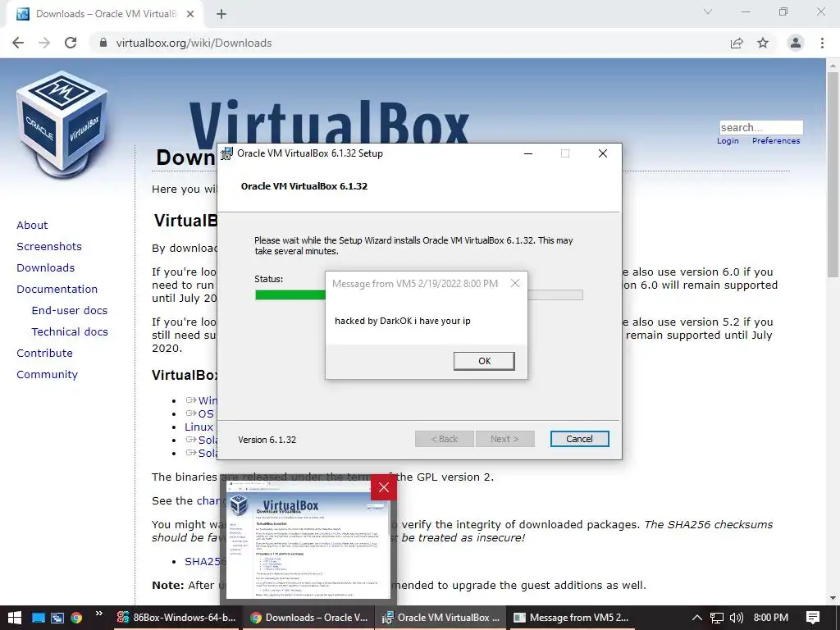Open the Documentation sidebar link
This screenshot has width=840, height=630.
[57, 290]
